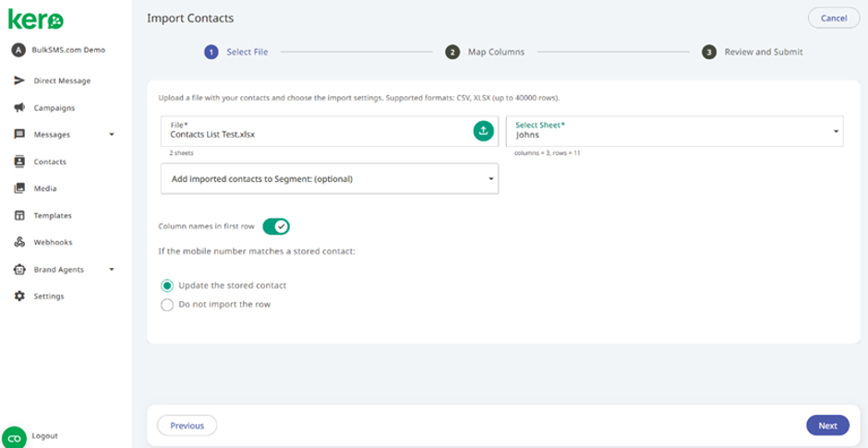Click the step 3 circle for Review and Submit
Screen dimensions: 868x448
[x=709, y=52]
